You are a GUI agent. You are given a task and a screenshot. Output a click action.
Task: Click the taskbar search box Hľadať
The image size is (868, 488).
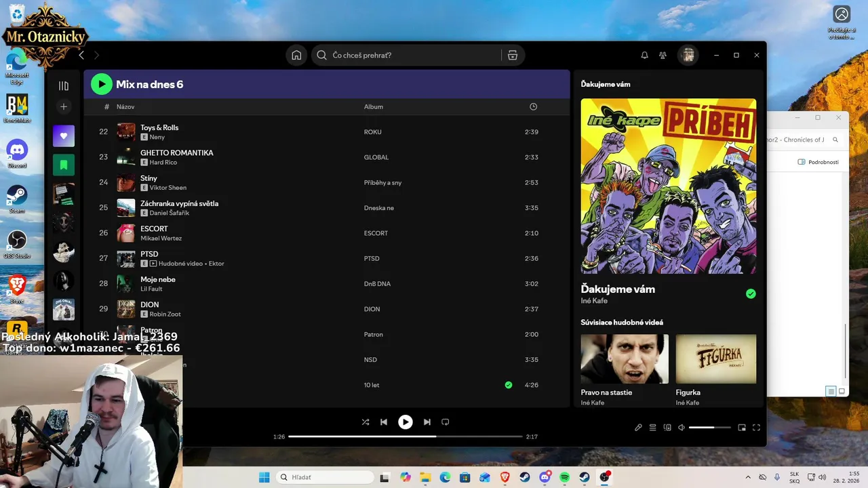click(x=325, y=477)
